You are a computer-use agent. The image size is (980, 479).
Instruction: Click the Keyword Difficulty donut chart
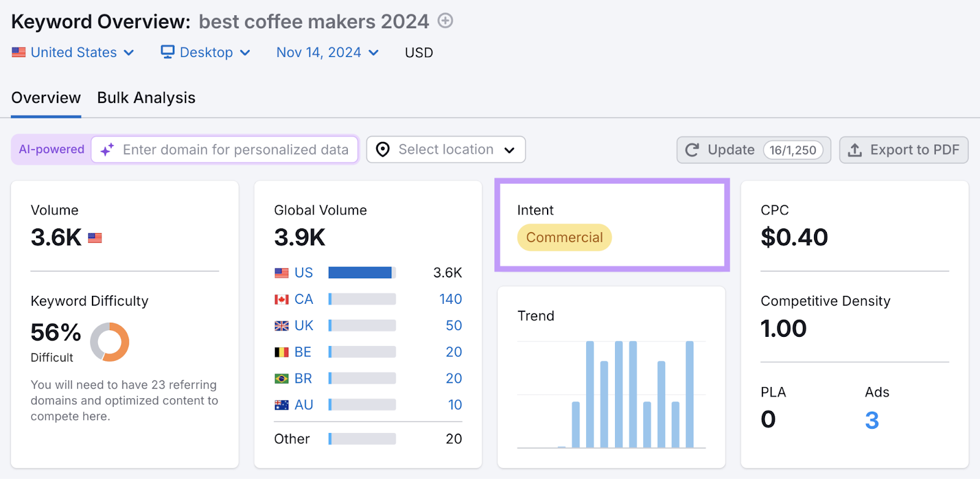click(110, 342)
